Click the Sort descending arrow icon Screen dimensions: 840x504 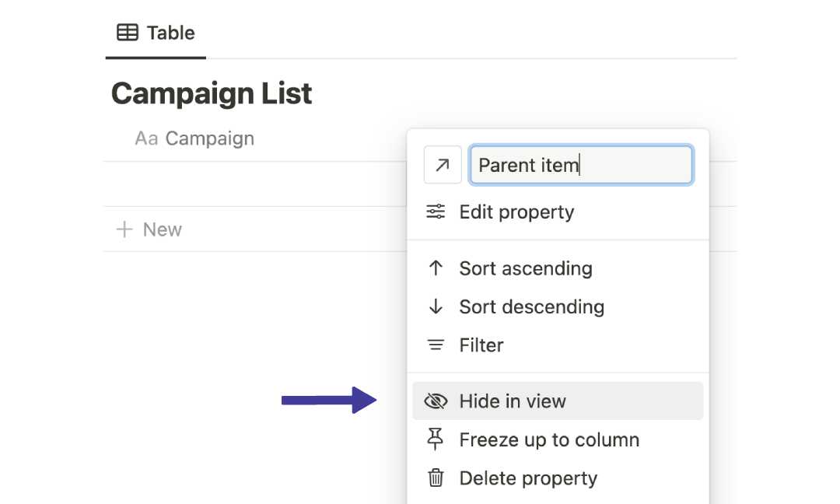[x=436, y=306]
